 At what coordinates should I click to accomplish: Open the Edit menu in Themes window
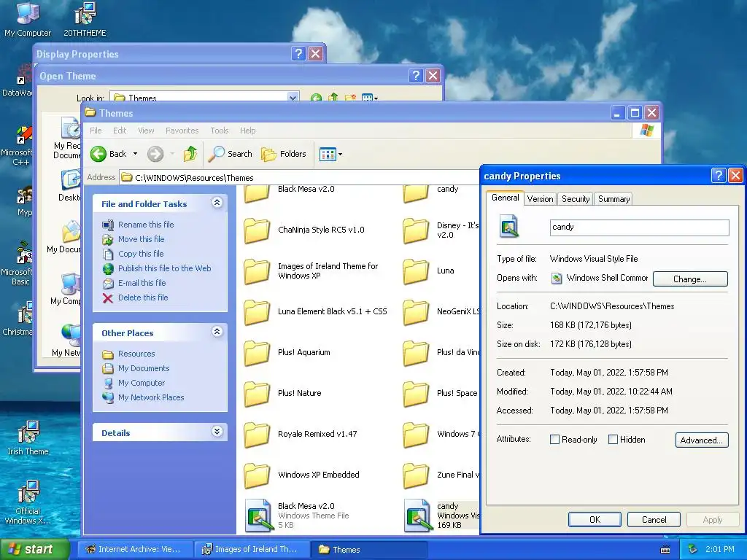(x=120, y=131)
